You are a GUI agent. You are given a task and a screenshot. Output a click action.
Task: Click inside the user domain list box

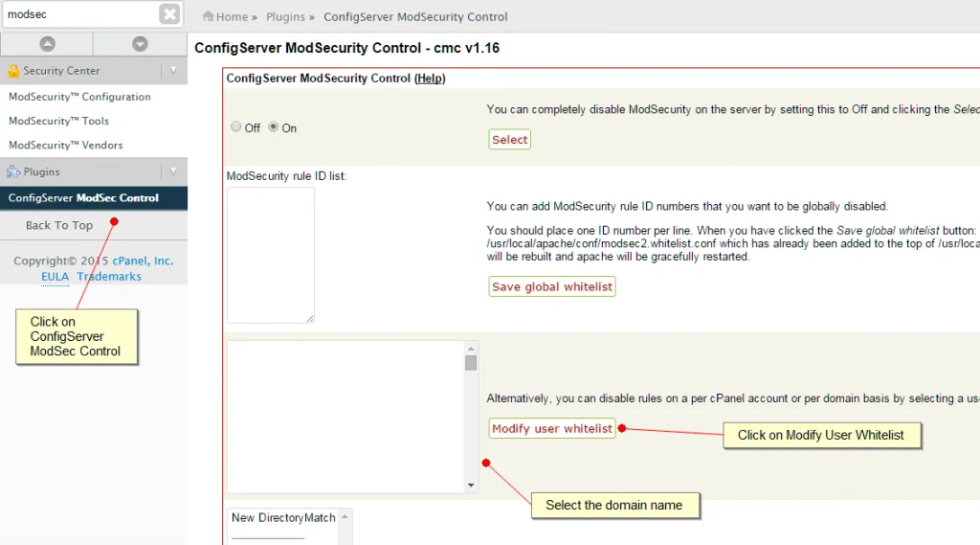345,417
